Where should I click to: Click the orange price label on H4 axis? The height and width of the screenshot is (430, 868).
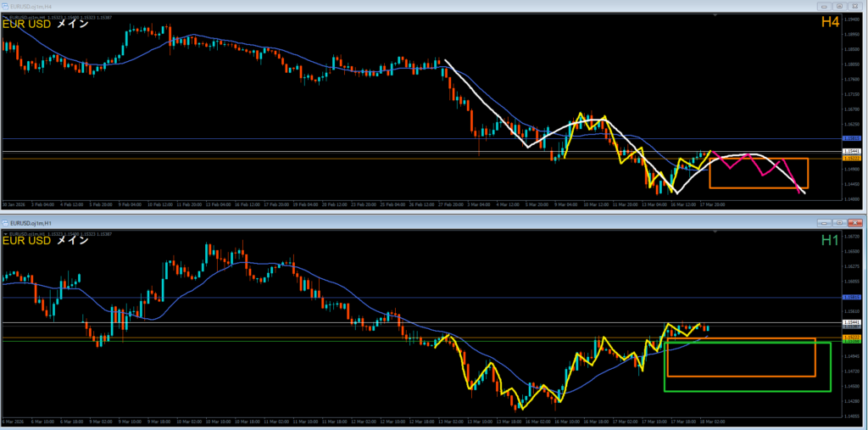(852, 158)
